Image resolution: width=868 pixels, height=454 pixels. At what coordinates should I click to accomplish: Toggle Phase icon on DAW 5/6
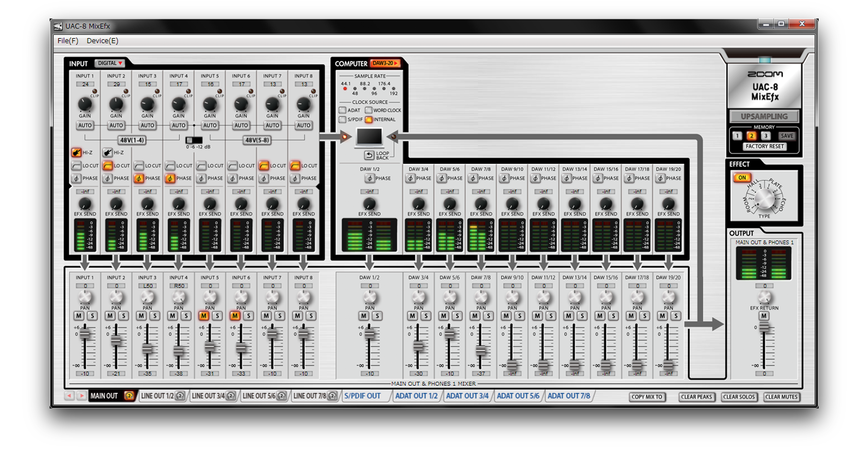coord(442,178)
